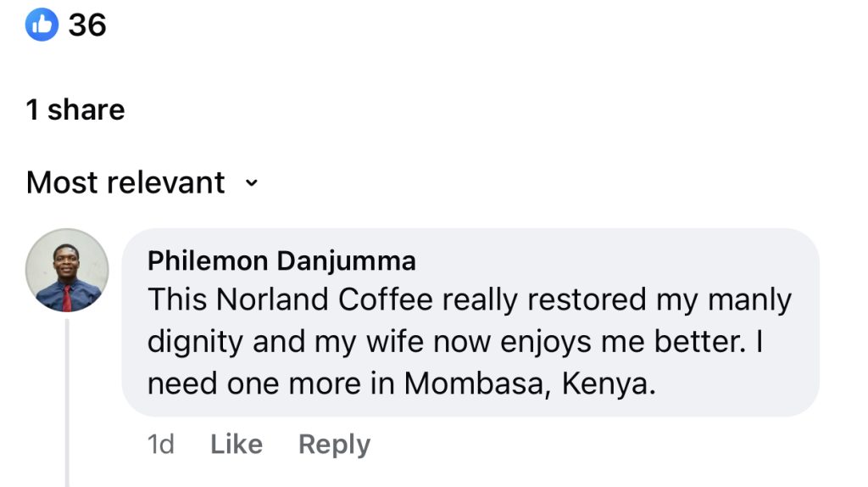Like Philemon Danjumma's comment
Screen dimensions: 868x487
tap(236, 444)
